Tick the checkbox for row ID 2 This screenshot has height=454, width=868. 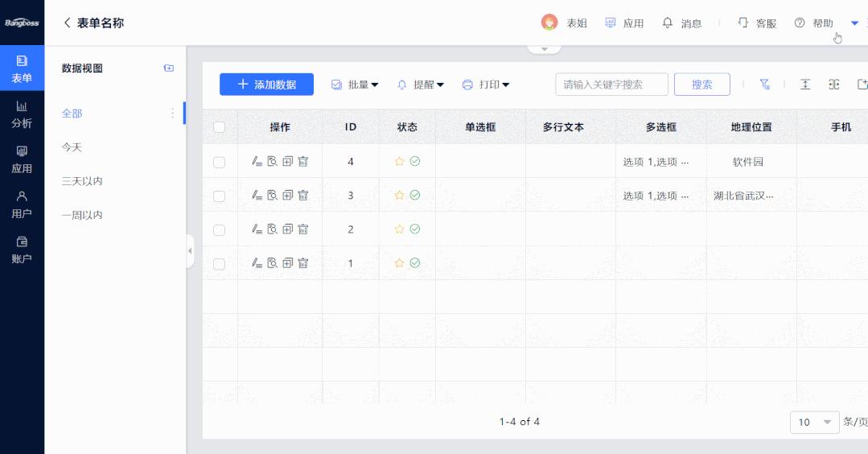coord(220,229)
